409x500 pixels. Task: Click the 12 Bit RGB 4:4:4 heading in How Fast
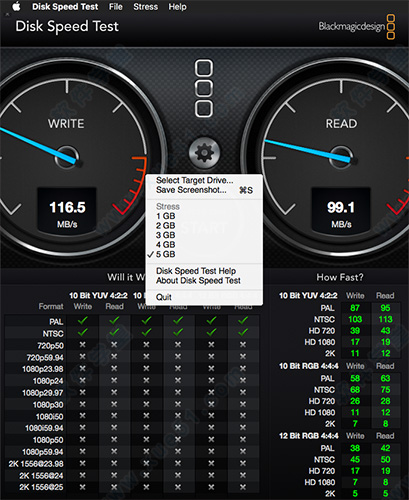click(x=309, y=436)
